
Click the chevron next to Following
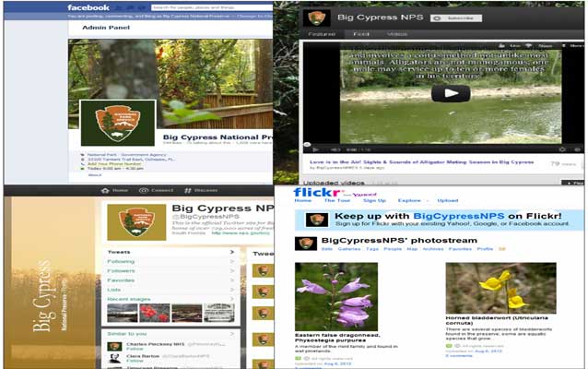(232, 261)
